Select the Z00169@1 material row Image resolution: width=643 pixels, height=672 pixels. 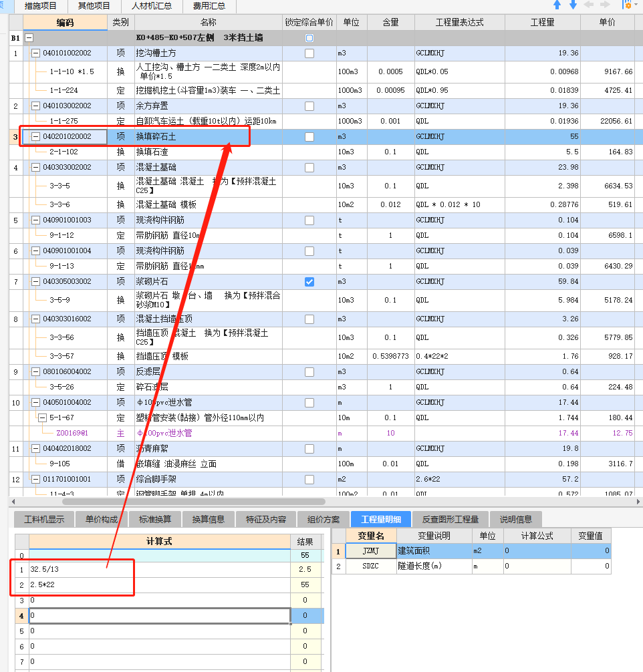326,434
